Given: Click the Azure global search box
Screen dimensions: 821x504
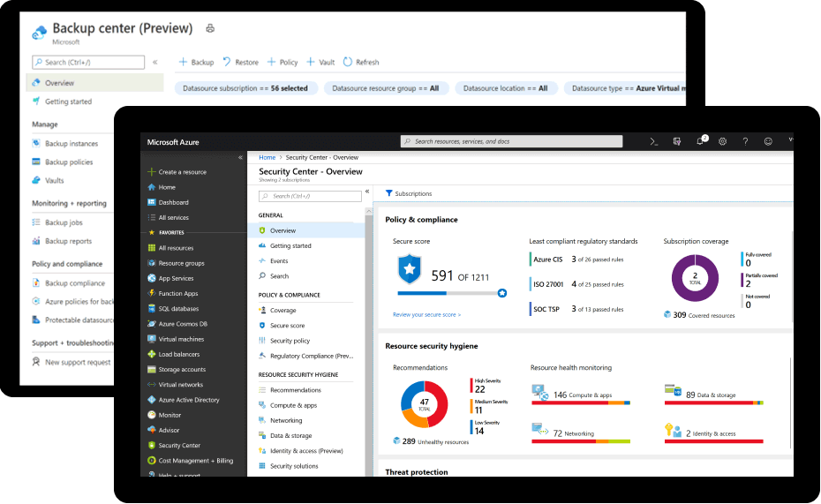Looking at the screenshot, I should (x=511, y=141).
